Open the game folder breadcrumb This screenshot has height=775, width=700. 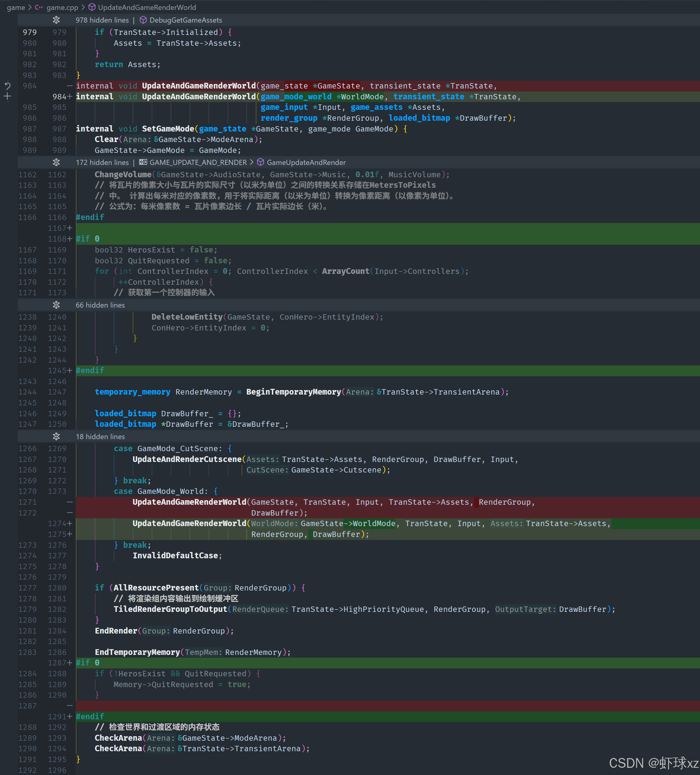click(16, 7)
